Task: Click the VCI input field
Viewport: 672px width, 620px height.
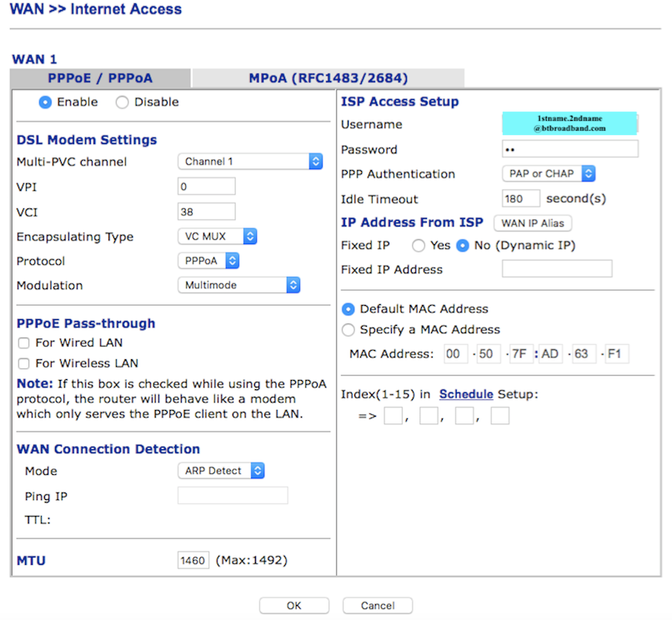Action: point(207,212)
